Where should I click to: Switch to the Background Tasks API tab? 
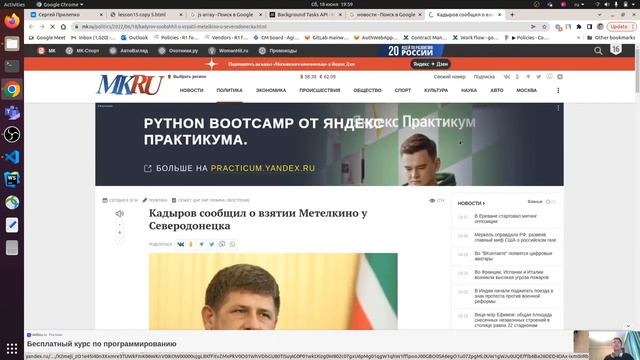(x=305, y=14)
